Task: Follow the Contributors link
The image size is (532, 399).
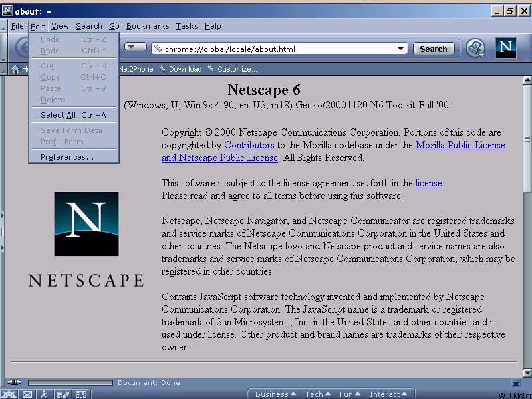Action: [249, 145]
